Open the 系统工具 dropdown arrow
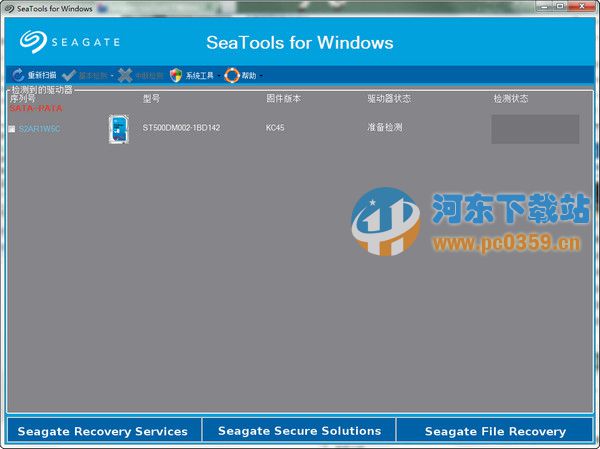This screenshot has height=449, width=600. click(x=219, y=76)
